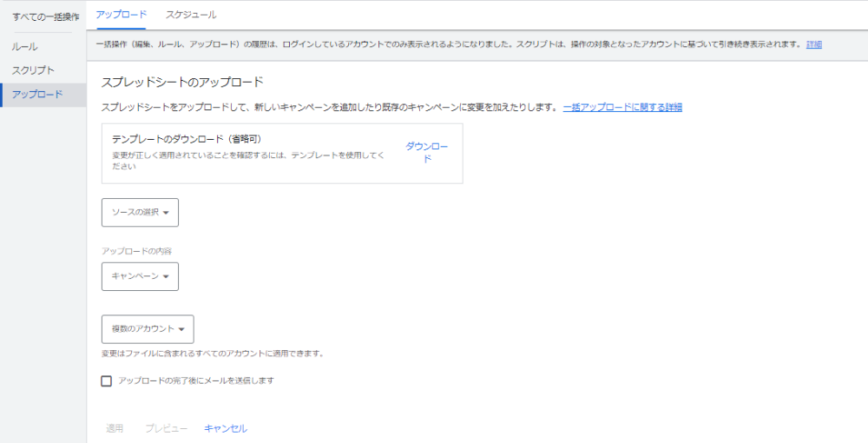Open the 一括アップロードに関する詳細 link
Image resolution: width=868 pixels, height=443 pixels.
(x=622, y=107)
